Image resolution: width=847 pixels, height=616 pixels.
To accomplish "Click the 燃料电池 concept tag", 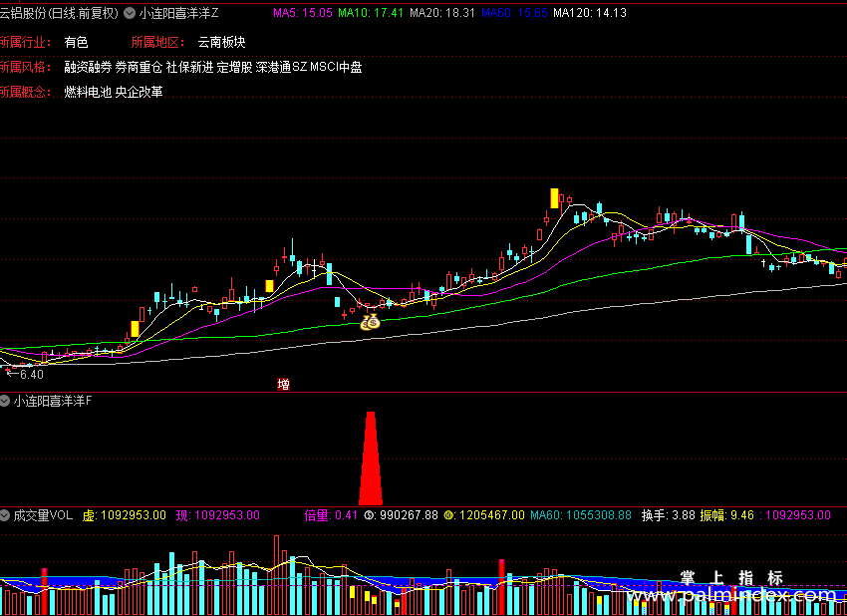I will (x=88, y=92).
